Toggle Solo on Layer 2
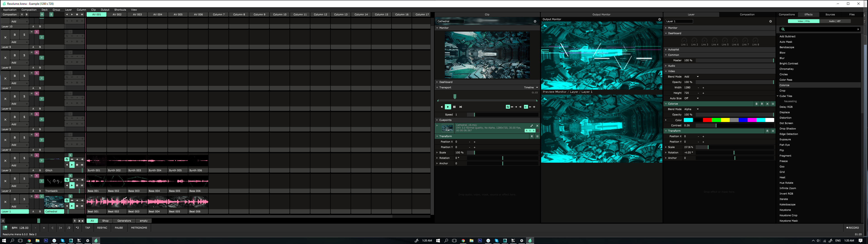 click(24, 179)
